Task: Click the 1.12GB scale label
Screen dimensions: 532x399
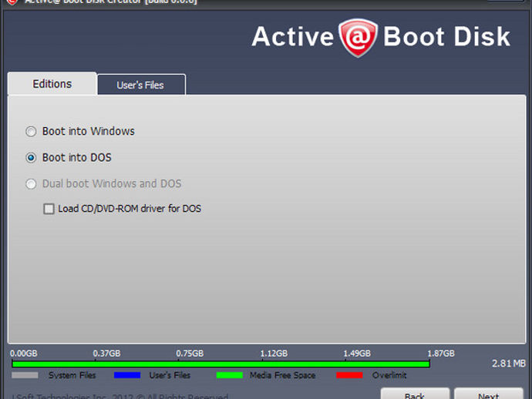Action: click(x=274, y=354)
